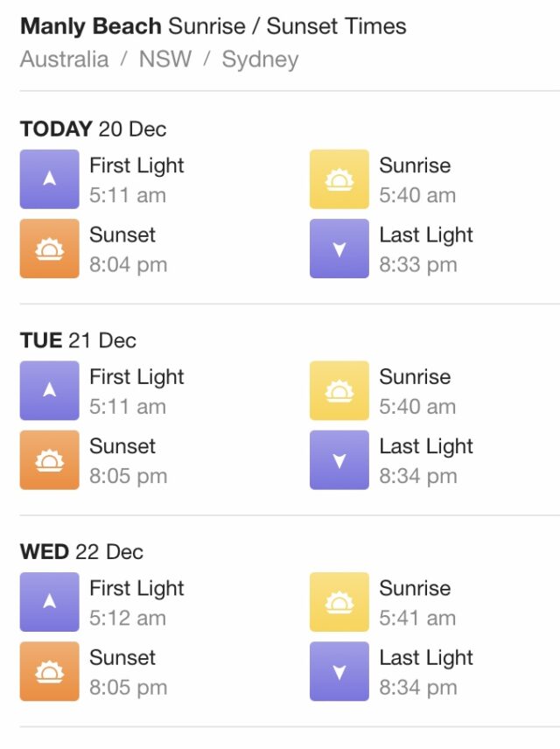The width and height of the screenshot is (560, 749).
Task: Tap the Last Light icon for Tue 21 Dec
Action: tap(339, 460)
